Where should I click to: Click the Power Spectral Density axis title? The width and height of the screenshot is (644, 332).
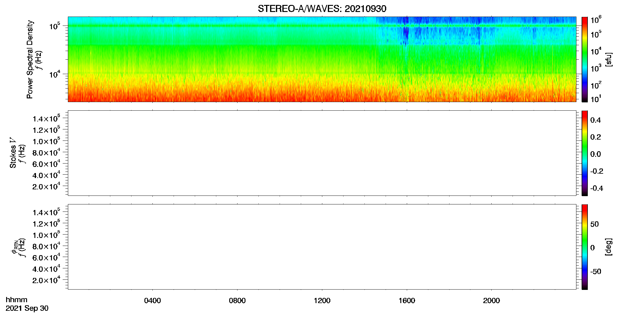coord(30,59)
